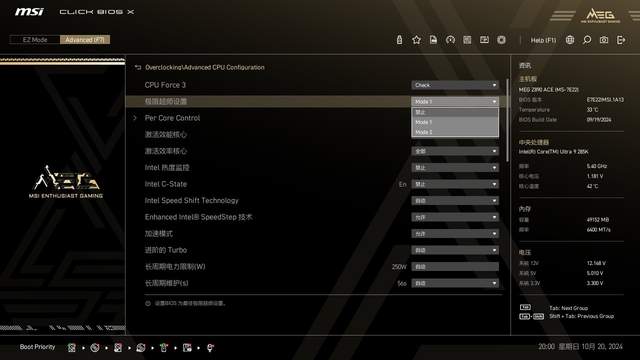The height and width of the screenshot is (360, 640).
Task: Select fifth boot priority device icon
Action: (164, 347)
